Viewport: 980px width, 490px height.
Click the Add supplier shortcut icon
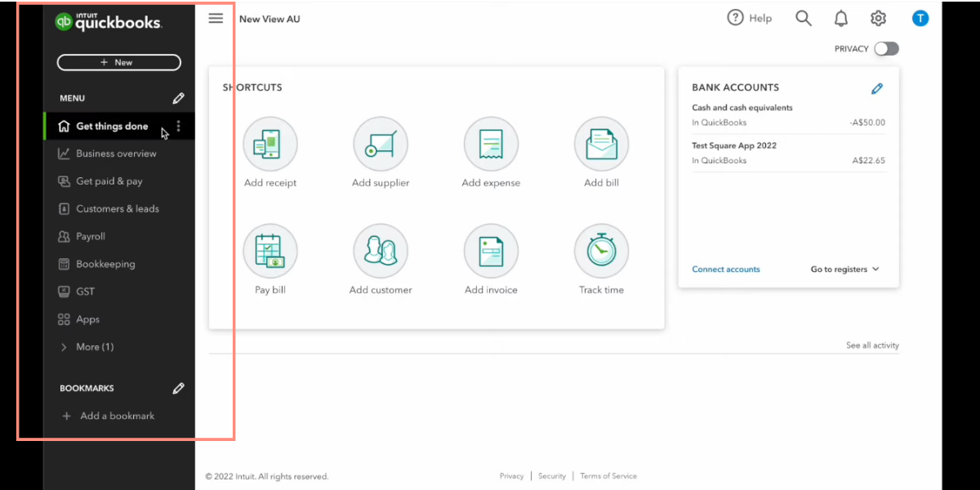point(381,144)
